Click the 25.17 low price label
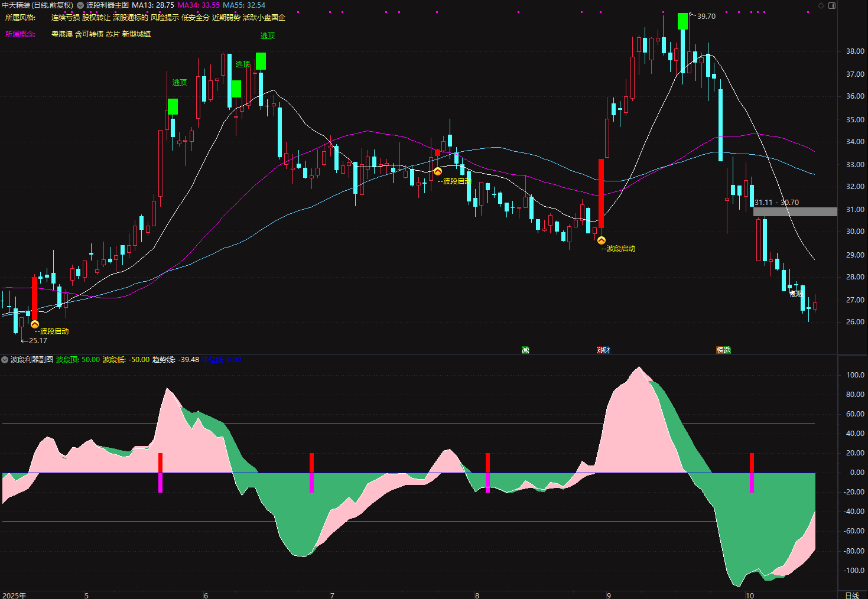Image resolution: width=868 pixels, height=599 pixels. 38,341
